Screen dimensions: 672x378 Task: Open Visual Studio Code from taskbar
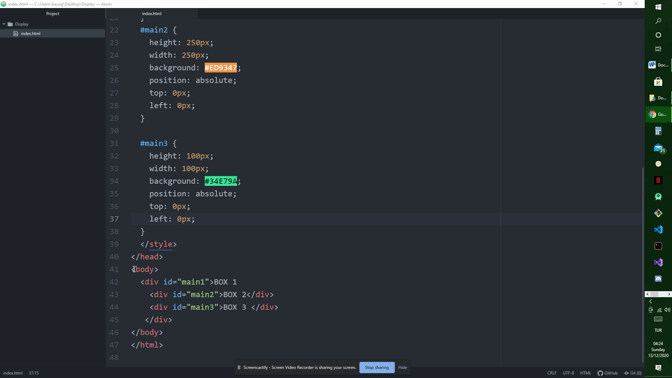[658, 230]
